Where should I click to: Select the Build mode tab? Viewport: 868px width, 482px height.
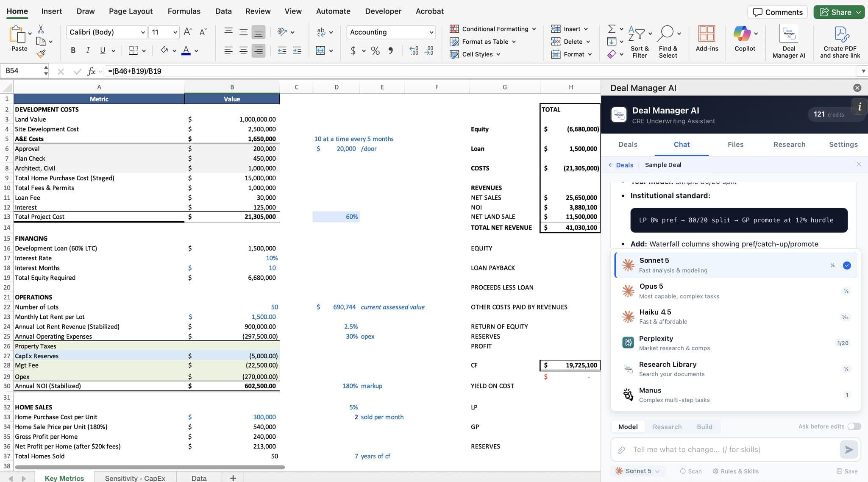click(704, 427)
